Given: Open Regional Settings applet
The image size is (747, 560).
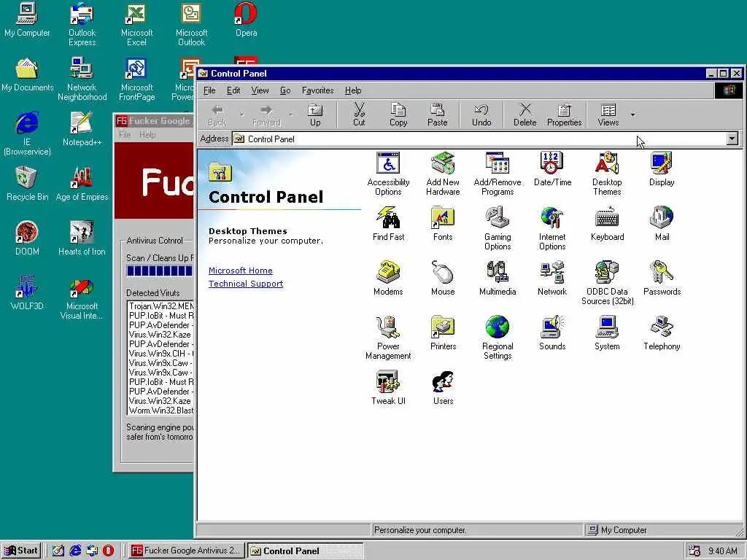Looking at the screenshot, I should tap(498, 338).
